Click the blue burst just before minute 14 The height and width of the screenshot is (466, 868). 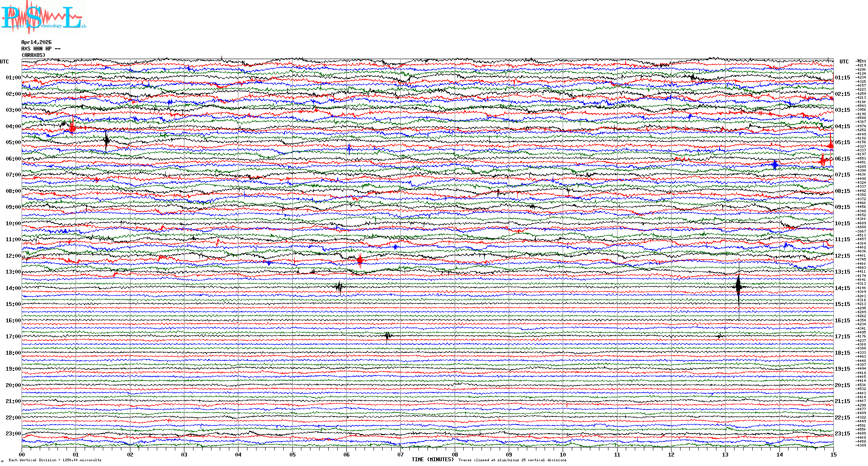[775, 164]
